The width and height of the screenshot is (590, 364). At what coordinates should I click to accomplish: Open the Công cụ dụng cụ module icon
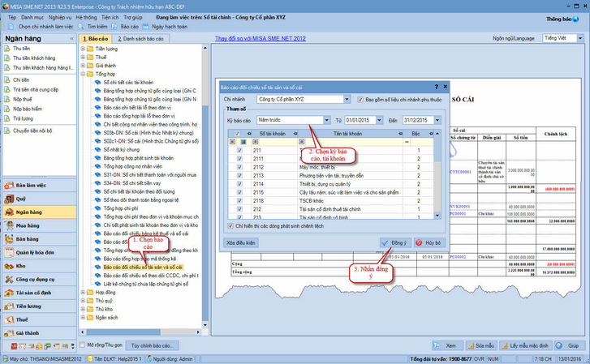click(9, 280)
